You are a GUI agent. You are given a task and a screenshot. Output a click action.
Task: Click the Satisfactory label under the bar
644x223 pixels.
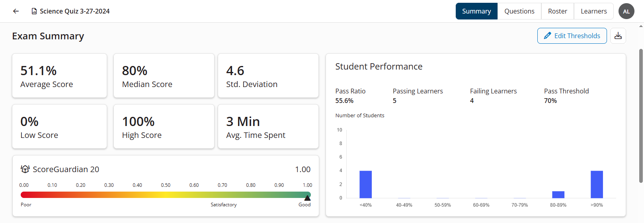[x=224, y=205]
